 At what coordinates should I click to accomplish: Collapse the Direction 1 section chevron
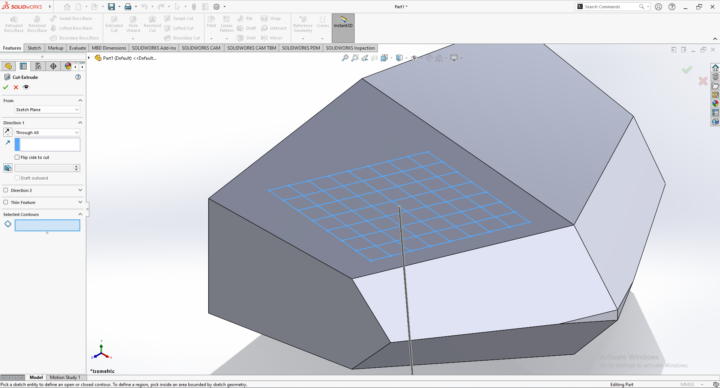click(80, 123)
